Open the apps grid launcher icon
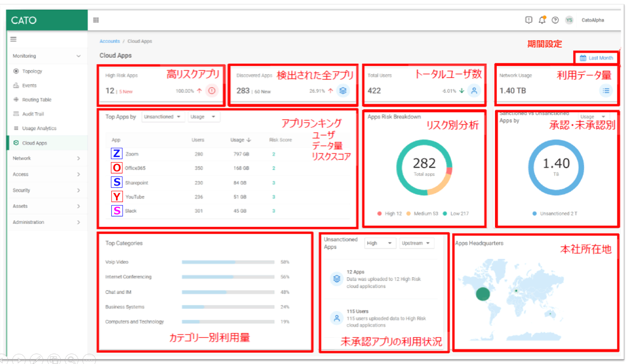The width and height of the screenshot is (629, 364). (x=96, y=20)
